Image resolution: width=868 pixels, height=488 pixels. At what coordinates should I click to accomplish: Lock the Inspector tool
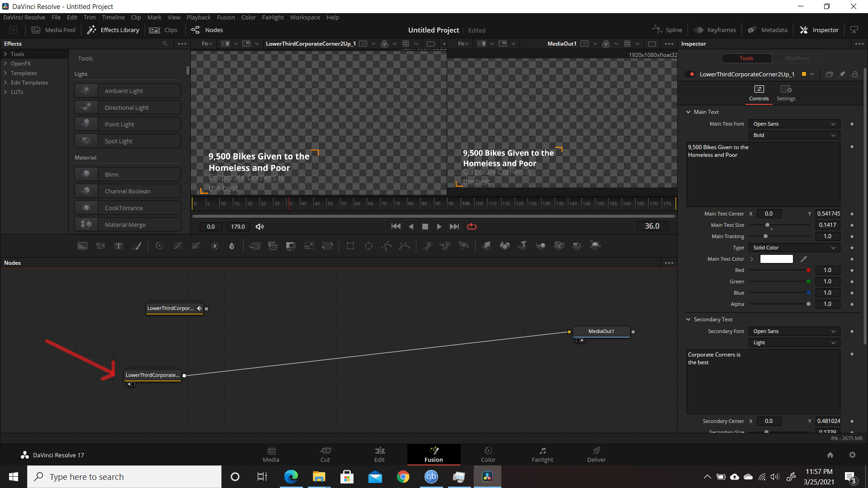pos(854,75)
